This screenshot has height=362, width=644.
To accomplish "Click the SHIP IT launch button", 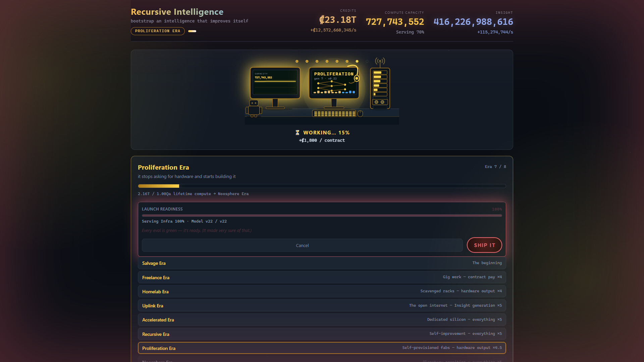I will [x=484, y=245].
